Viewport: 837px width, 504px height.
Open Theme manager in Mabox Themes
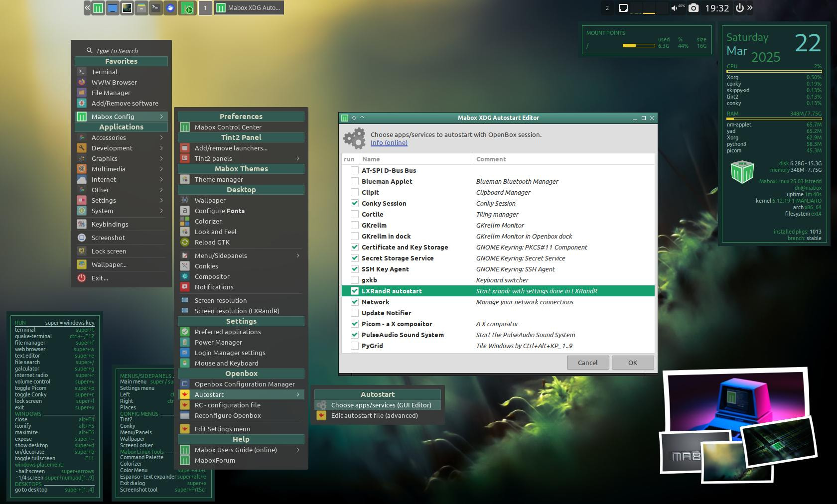click(x=218, y=179)
